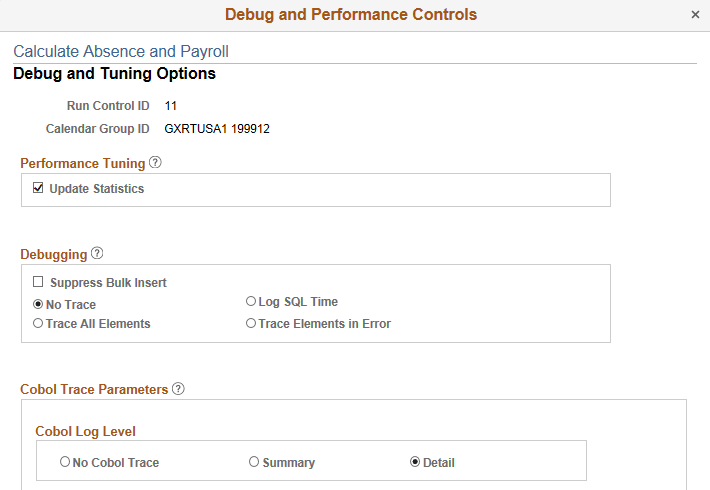The width and height of the screenshot is (710, 490).
Task: Toggle the Update Statistics checkbox
Action: (38, 188)
